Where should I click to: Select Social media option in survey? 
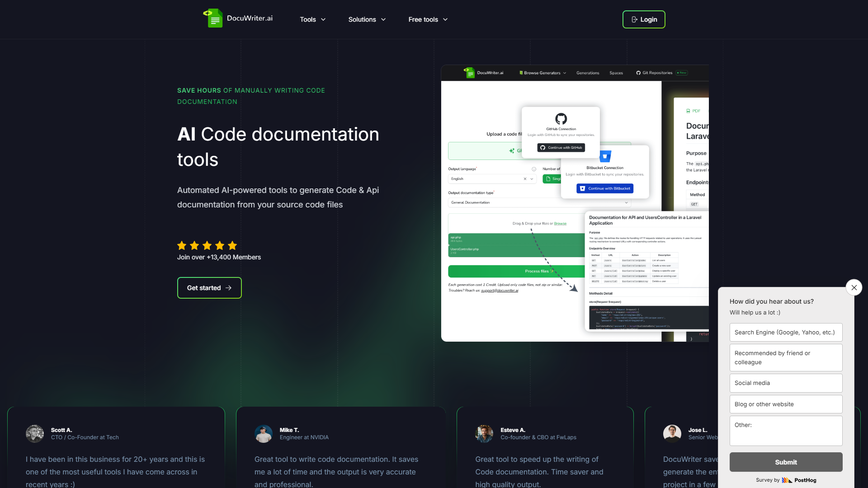[786, 383]
